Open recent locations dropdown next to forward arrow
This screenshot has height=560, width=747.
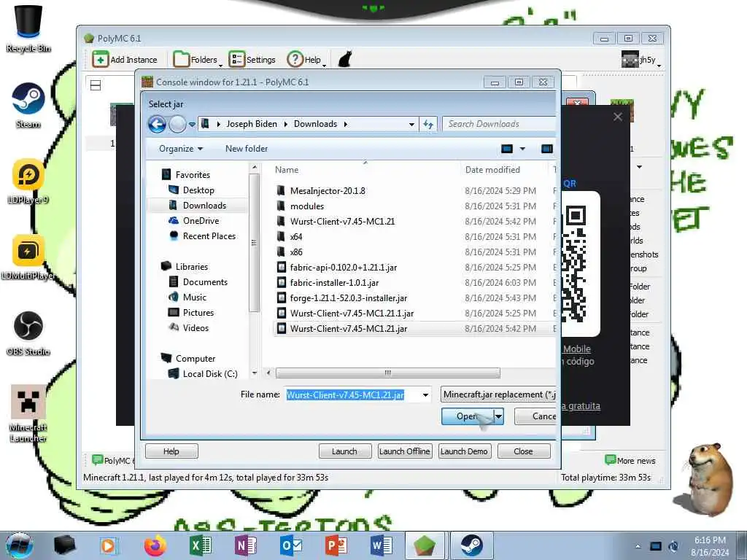click(x=192, y=124)
